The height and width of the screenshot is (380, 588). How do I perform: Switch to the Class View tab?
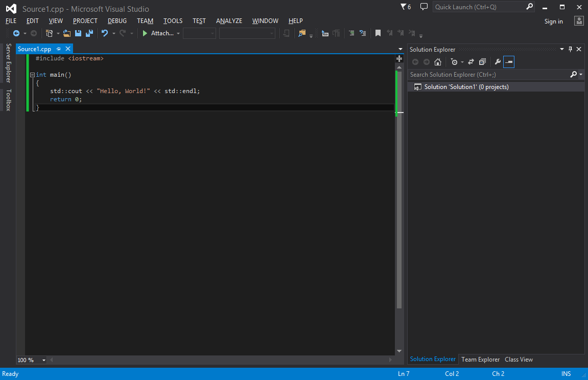click(519, 360)
